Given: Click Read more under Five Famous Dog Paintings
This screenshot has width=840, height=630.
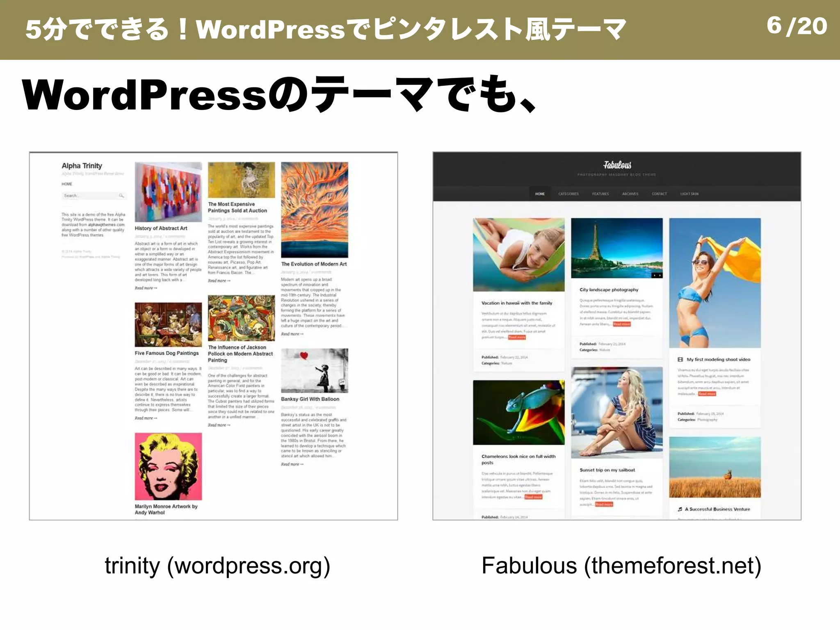Looking at the screenshot, I should tap(146, 418).
